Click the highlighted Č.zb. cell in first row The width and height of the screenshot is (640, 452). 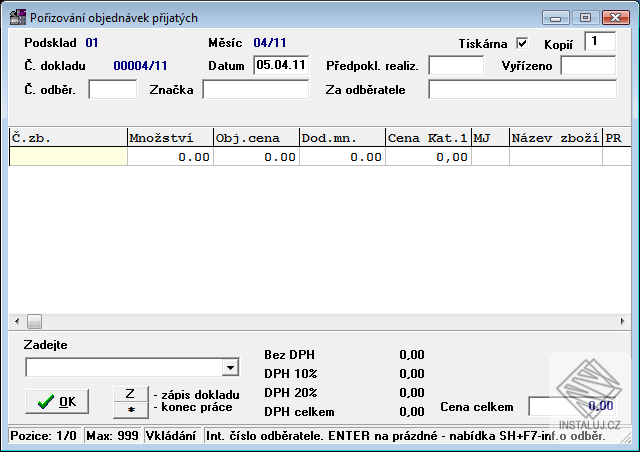tap(68, 157)
